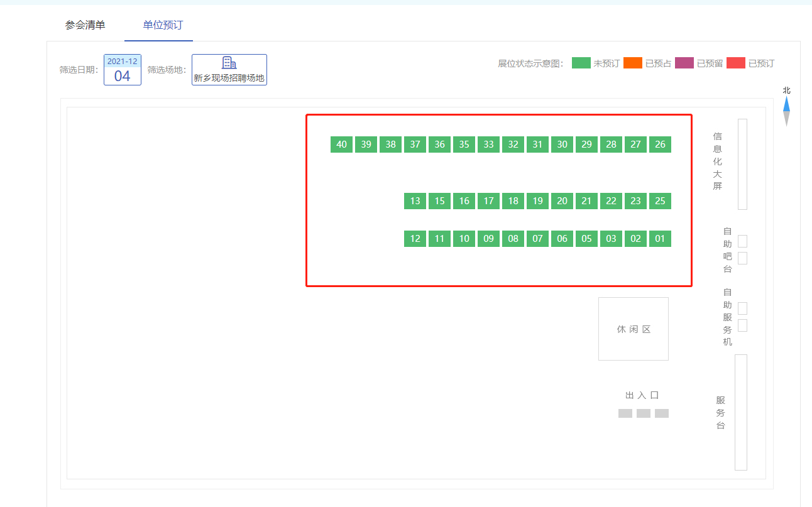Click the 信息化大屏 rectangle on map
Screen dimensions: 812x507
(742, 164)
